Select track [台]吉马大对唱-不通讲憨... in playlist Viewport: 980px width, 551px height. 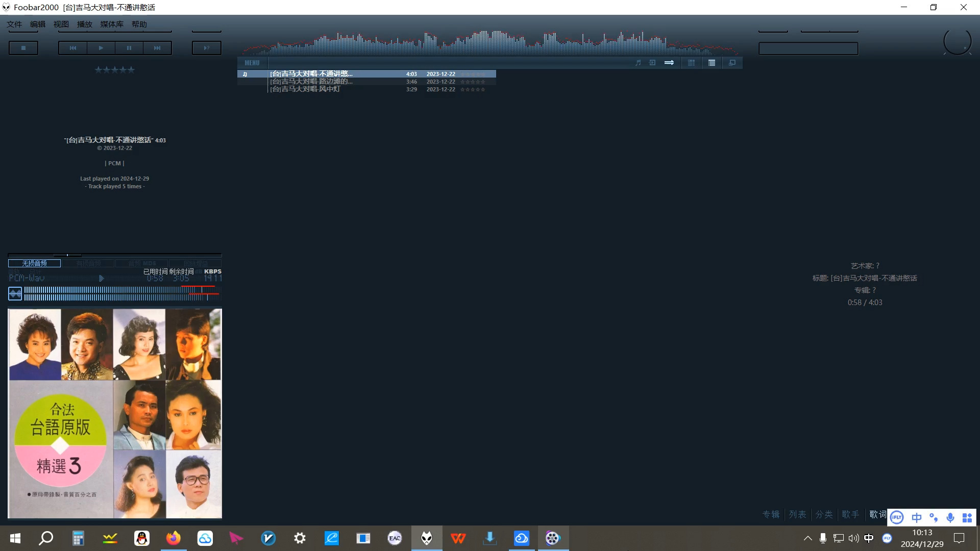coord(366,74)
